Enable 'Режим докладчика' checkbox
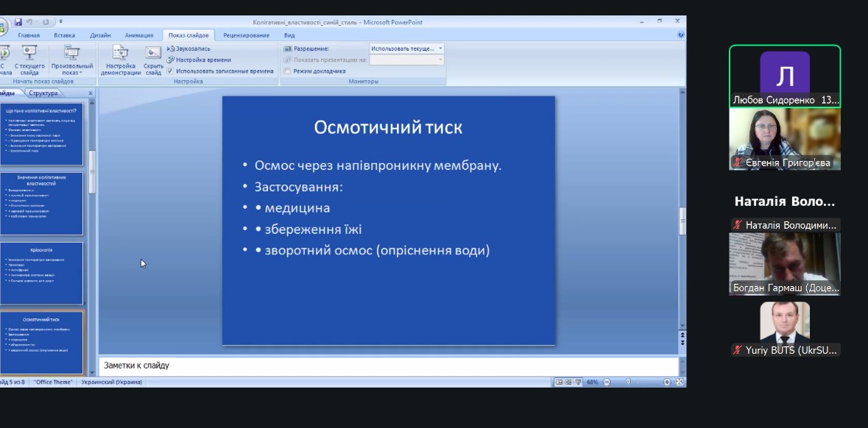 (x=288, y=71)
